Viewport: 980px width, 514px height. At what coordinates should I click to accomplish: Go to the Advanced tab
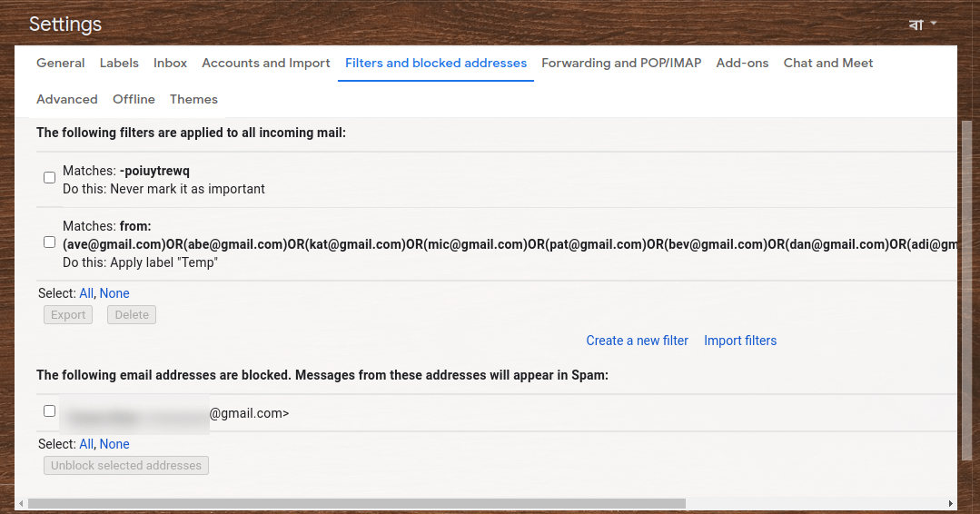[x=67, y=99]
